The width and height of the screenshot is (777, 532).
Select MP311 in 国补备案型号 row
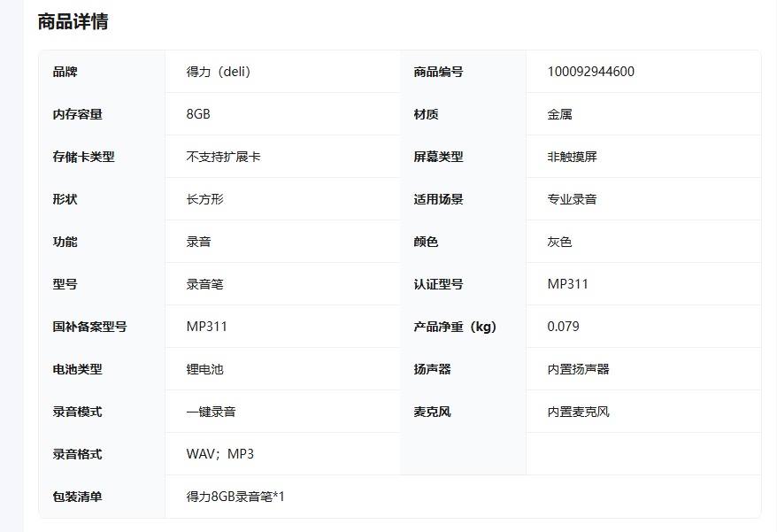point(206,327)
